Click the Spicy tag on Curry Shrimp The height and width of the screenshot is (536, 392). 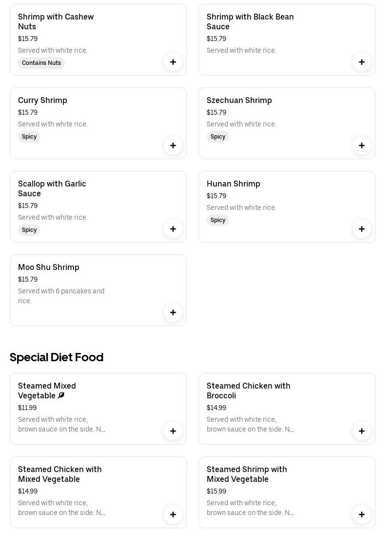pos(29,137)
